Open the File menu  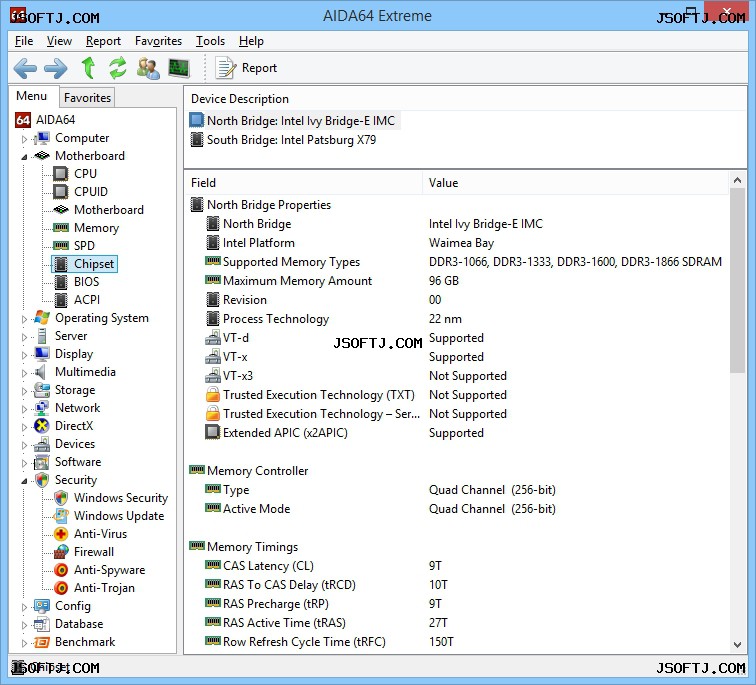(x=24, y=41)
